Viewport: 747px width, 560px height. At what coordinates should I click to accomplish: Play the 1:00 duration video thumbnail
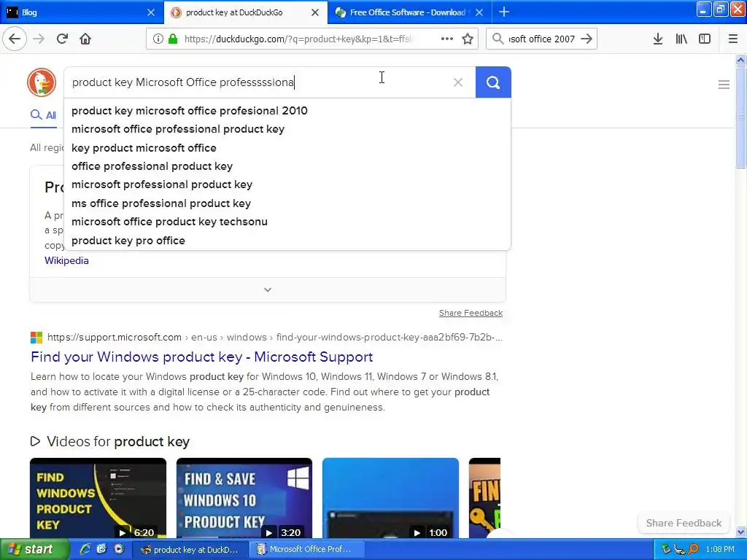pos(391,498)
